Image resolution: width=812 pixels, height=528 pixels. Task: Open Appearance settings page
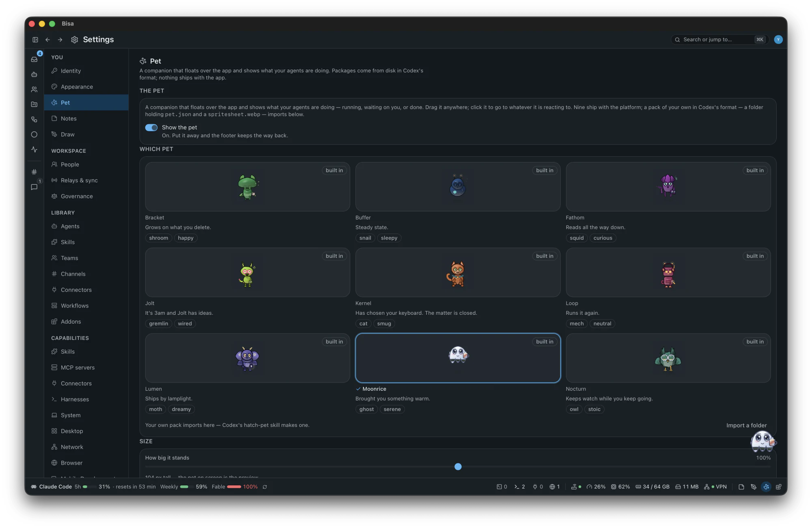[x=86, y=87]
